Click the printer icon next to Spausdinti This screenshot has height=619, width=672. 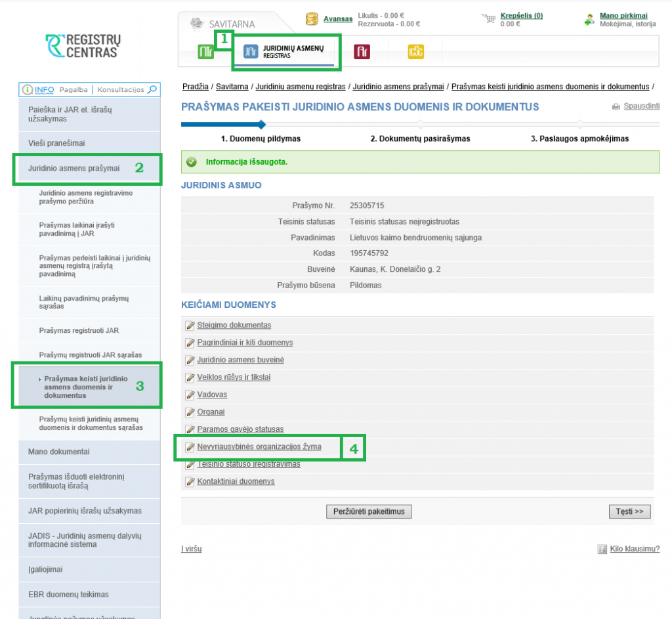[616, 106]
